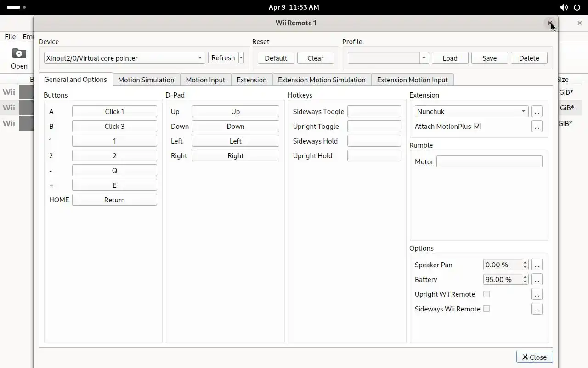
Task: Open the Extension Motion Simulation tab
Action: [x=322, y=80]
